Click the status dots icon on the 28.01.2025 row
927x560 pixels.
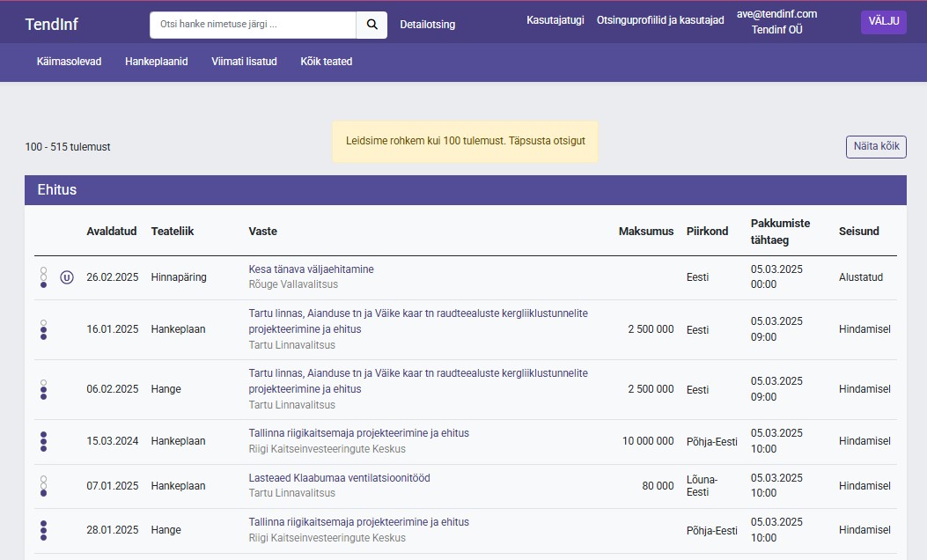point(43,530)
